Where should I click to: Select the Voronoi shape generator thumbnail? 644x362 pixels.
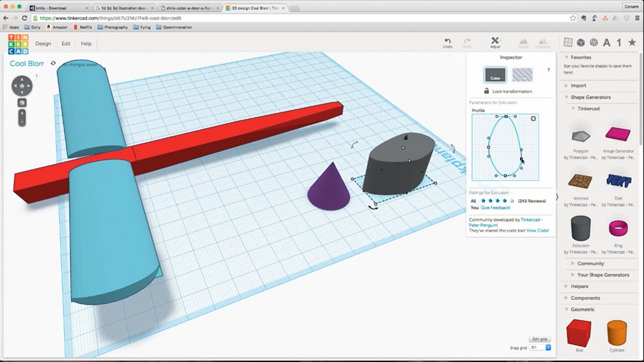pyautogui.click(x=580, y=181)
